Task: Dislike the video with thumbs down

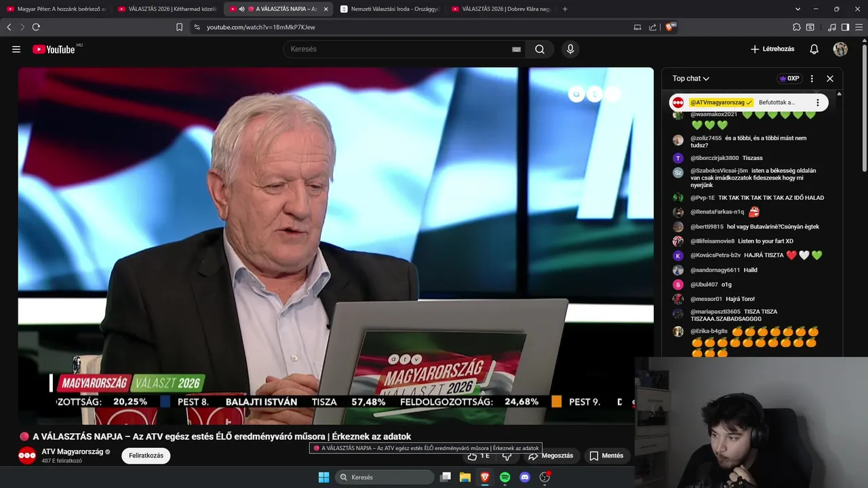Action: click(x=507, y=456)
